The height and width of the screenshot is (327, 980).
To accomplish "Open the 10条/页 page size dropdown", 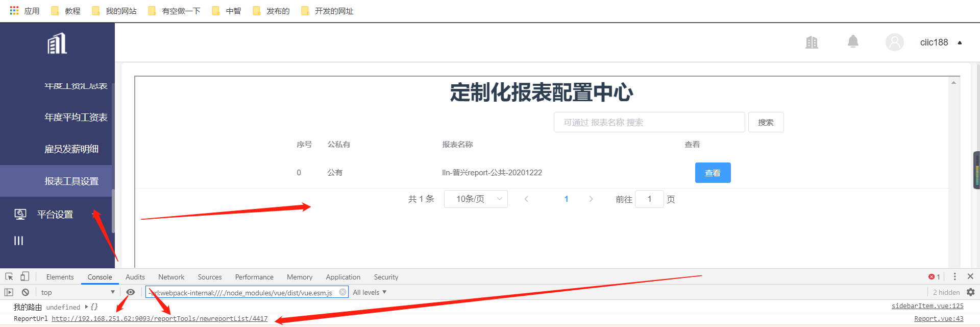I will [x=476, y=199].
